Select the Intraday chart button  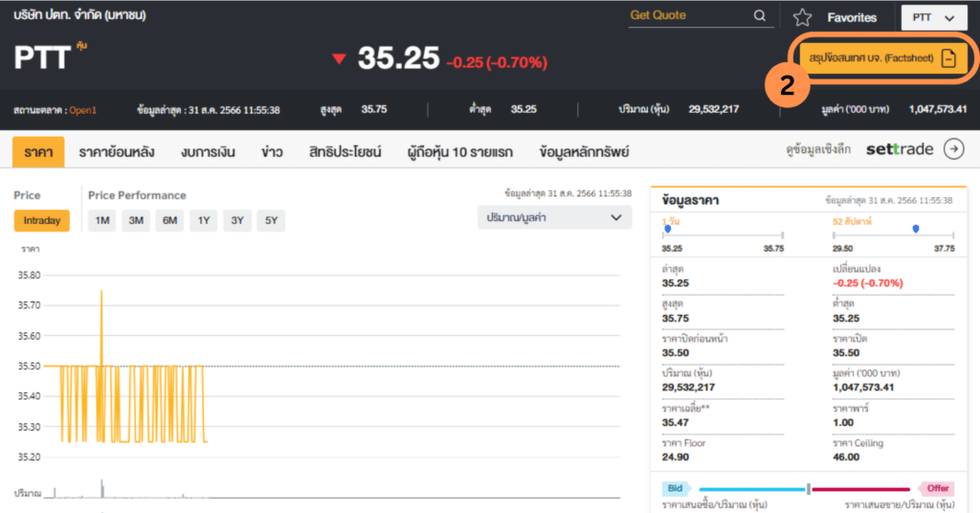click(x=42, y=220)
